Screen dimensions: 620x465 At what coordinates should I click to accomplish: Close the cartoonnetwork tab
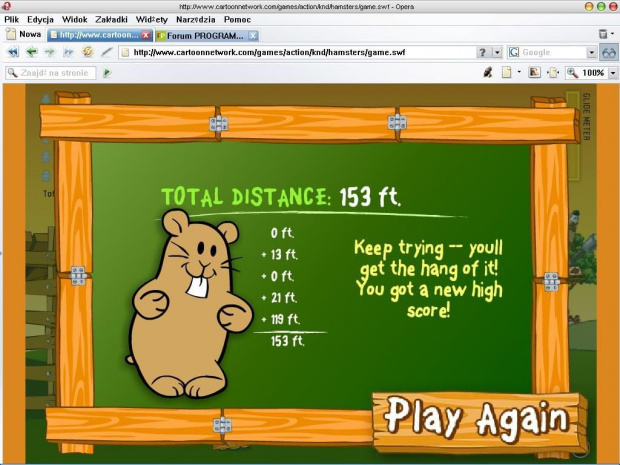[146, 35]
